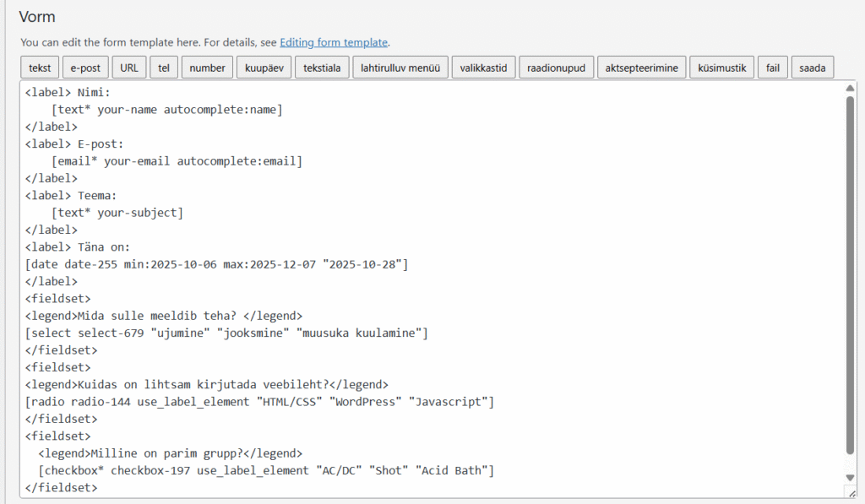Insert a kuupäev date tag
This screenshot has height=504, width=865.
(264, 68)
